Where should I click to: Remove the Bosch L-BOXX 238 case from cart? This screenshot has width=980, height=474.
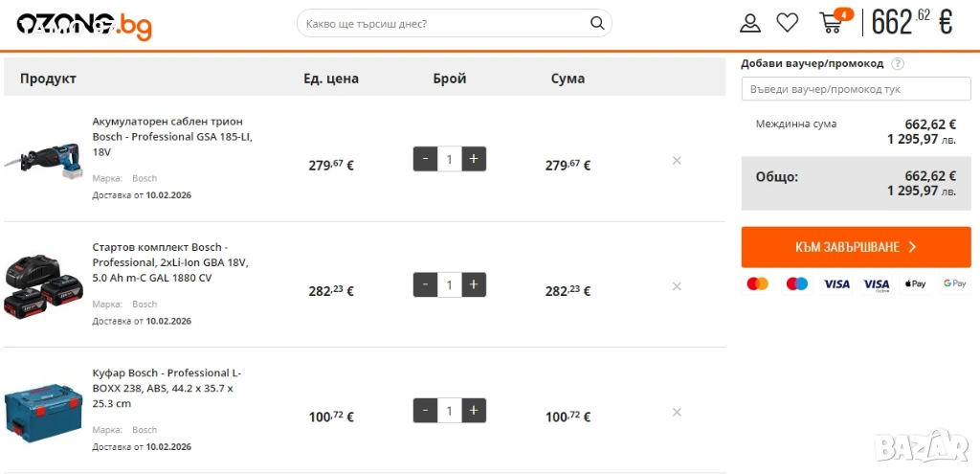pyautogui.click(x=677, y=412)
